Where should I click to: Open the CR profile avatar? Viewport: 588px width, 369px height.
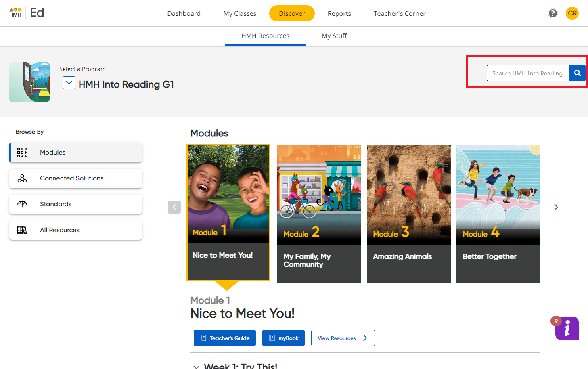[572, 13]
